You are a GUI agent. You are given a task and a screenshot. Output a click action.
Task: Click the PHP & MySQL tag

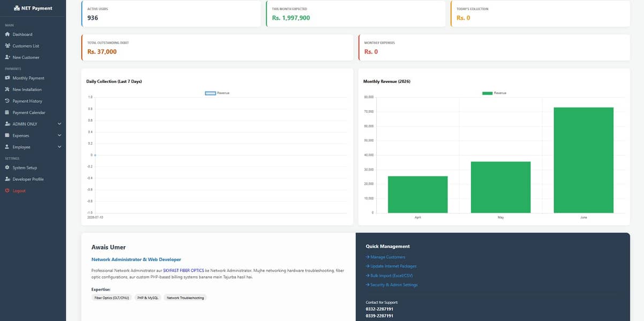[148, 297]
